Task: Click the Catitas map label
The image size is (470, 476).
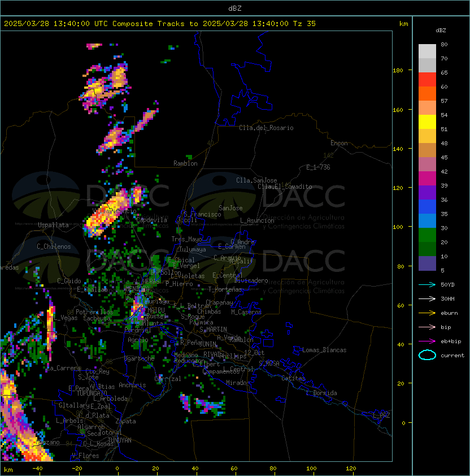Action: click(293, 378)
